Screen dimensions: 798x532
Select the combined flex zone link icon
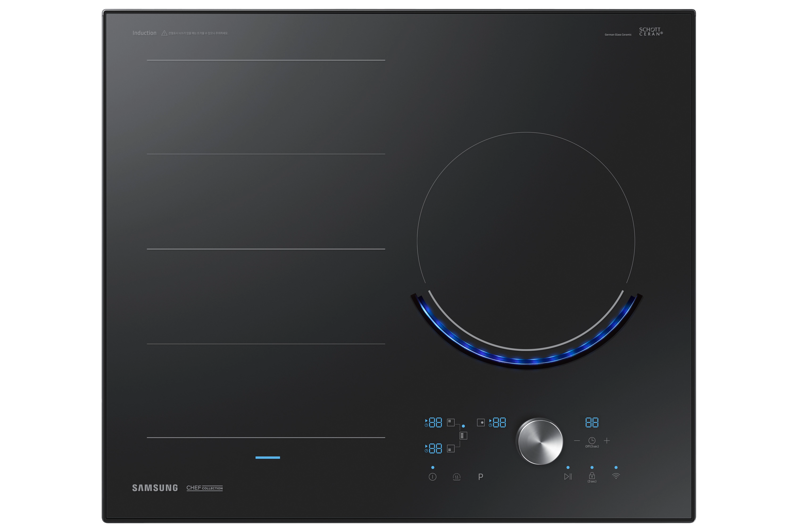coord(463,436)
